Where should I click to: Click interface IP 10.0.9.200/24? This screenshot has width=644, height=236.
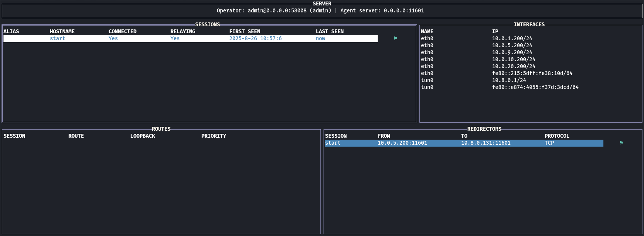(x=512, y=53)
